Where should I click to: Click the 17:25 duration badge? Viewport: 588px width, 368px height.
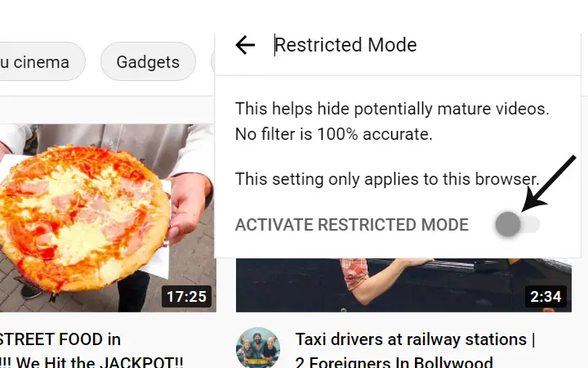(186, 296)
